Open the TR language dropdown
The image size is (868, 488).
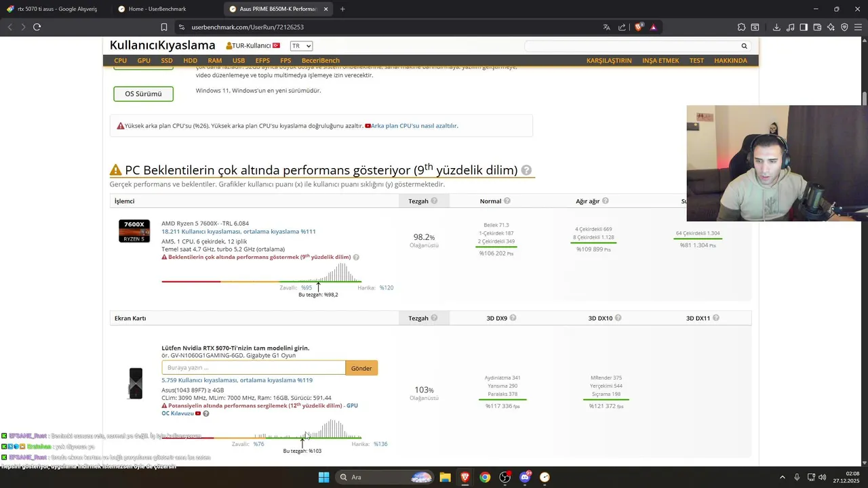pyautogui.click(x=301, y=46)
